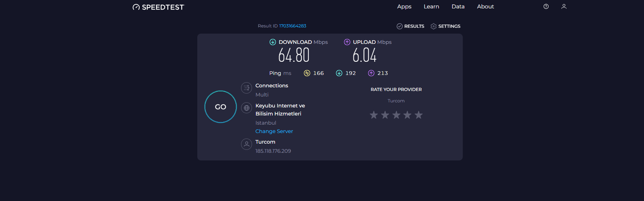Image resolution: width=644 pixels, height=201 pixels.
Task: Click the provider person icon beside Turcom
Action: pos(247,144)
